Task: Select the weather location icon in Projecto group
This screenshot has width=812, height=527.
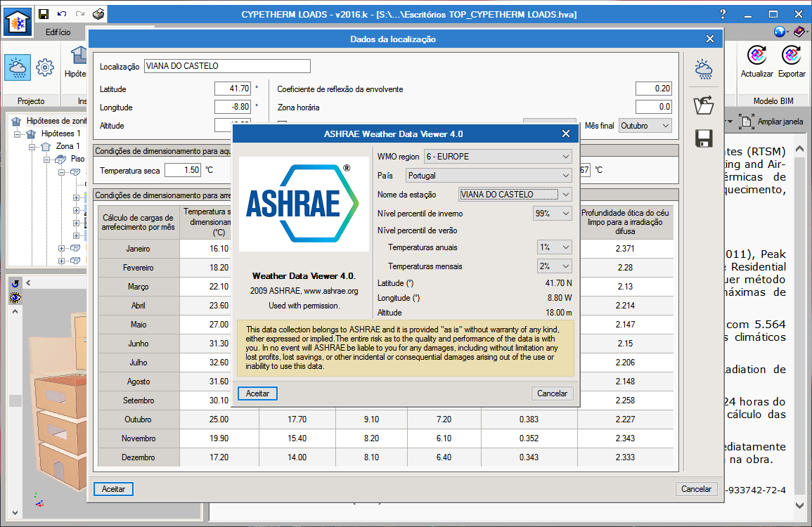Action: (18, 68)
